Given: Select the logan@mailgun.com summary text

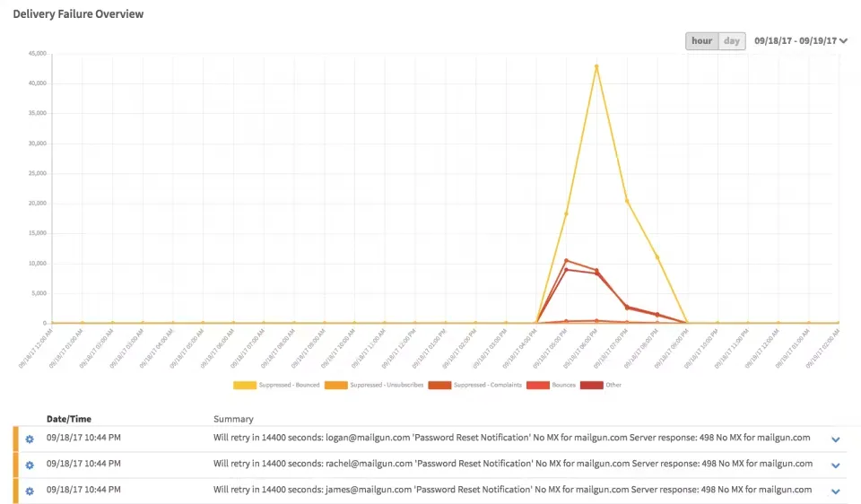Looking at the screenshot, I should click(511, 439).
